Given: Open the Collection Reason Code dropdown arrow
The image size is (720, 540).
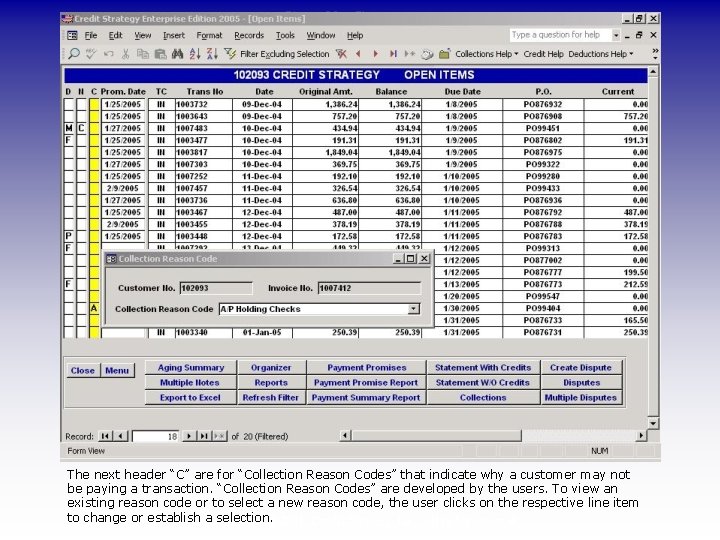Looking at the screenshot, I should click(414, 309).
